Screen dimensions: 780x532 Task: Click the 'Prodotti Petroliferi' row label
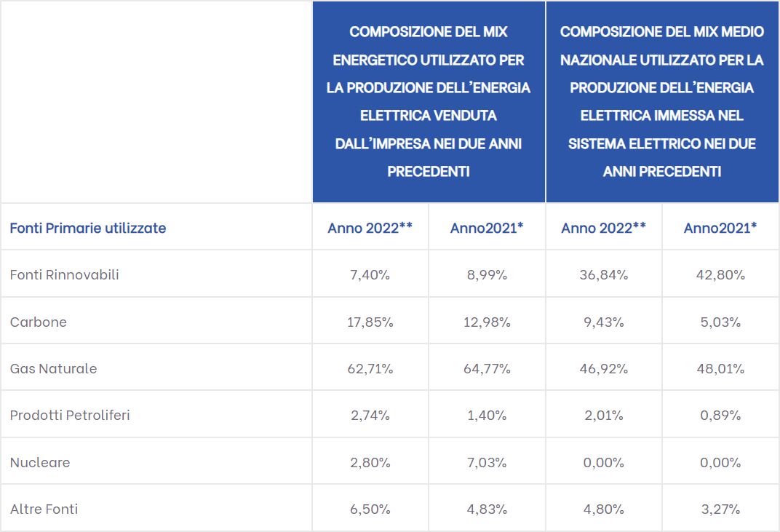point(70,415)
